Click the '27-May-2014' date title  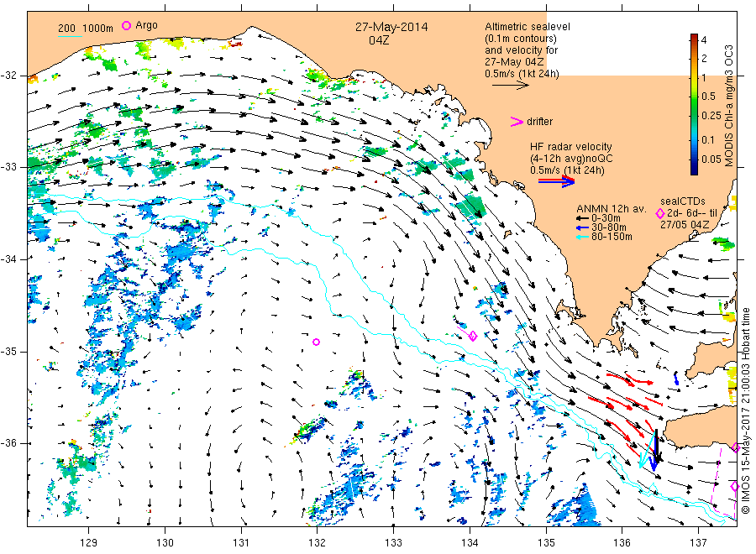[391, 27]
